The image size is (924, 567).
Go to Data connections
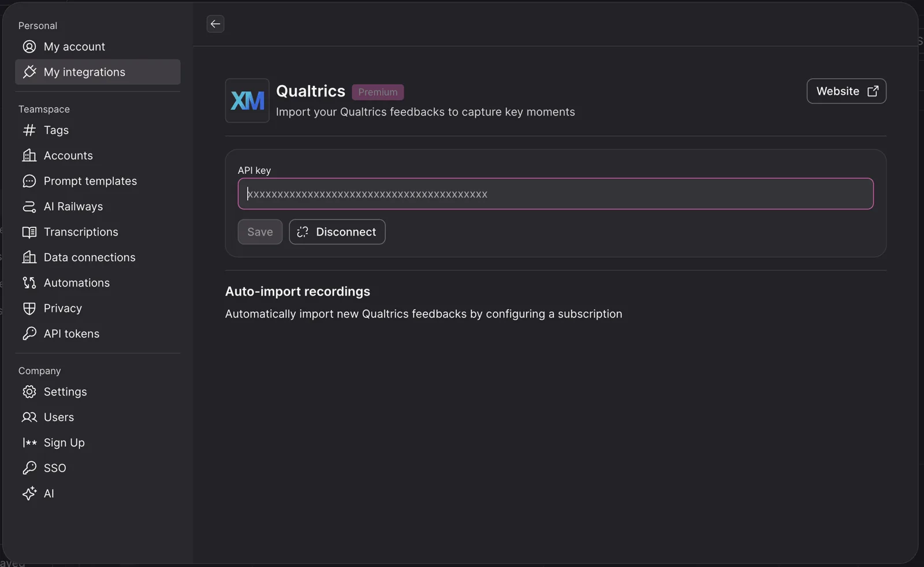(98, 258)
